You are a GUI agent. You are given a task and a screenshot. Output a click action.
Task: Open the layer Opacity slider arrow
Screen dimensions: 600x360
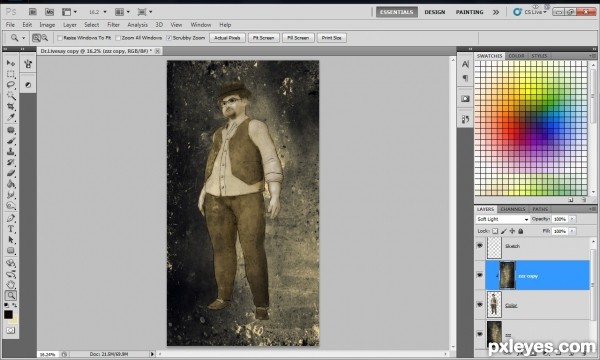[572, 219]
